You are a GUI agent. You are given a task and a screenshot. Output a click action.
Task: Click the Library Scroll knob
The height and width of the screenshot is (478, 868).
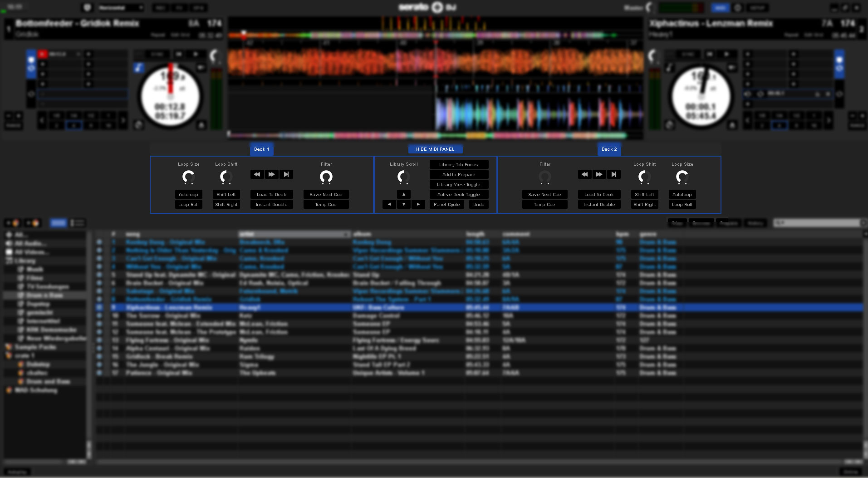coord(403,177)
